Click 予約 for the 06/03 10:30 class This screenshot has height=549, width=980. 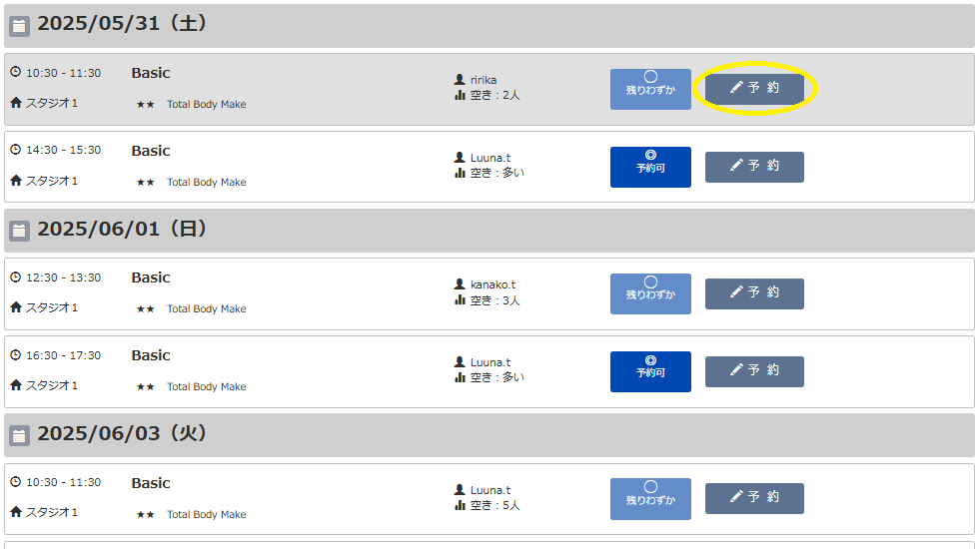[x=754, y=498]
